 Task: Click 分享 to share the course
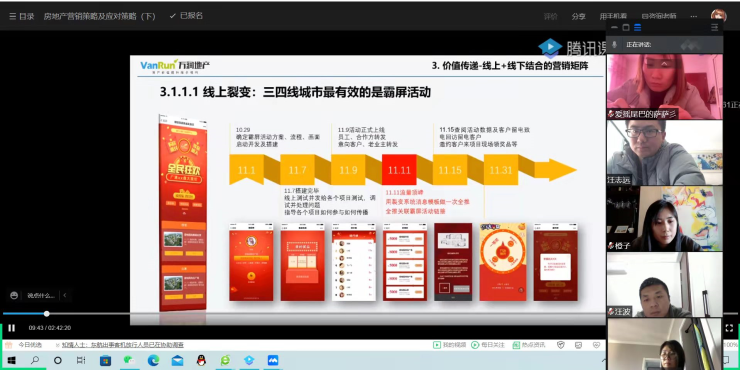(x=579, y=16)
